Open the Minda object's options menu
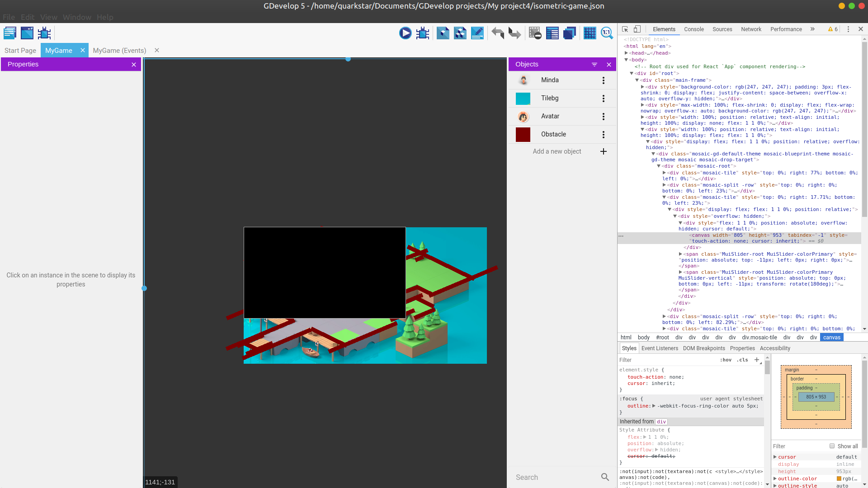Image resolution: width=868 pixels, height=488 pixels. (x=603, y=80)
